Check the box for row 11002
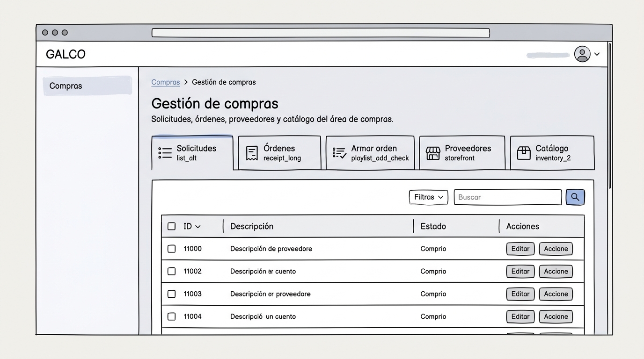The width and height of the screenshot is (644, 359). [x=172, y=271]
